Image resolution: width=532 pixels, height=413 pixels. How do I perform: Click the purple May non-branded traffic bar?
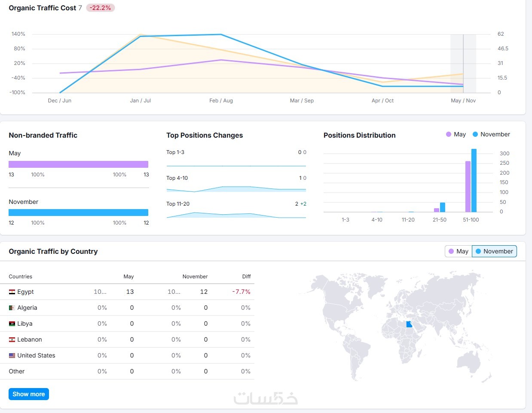point(78,164)
